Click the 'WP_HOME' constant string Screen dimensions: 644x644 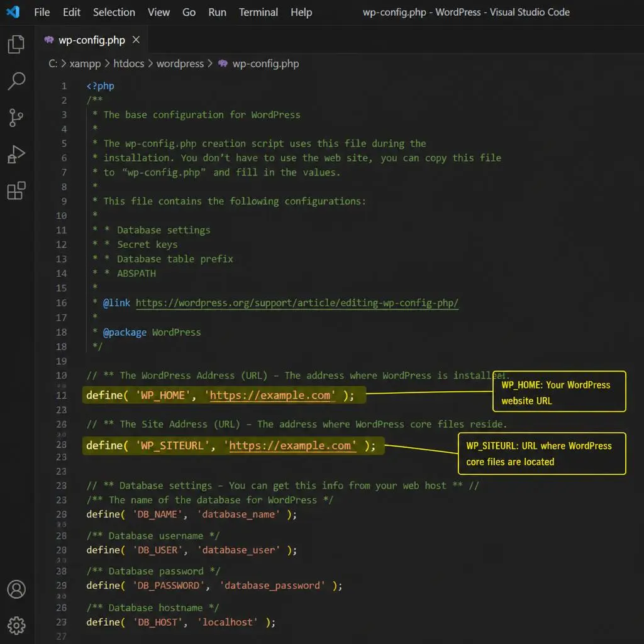coord(163,395)
